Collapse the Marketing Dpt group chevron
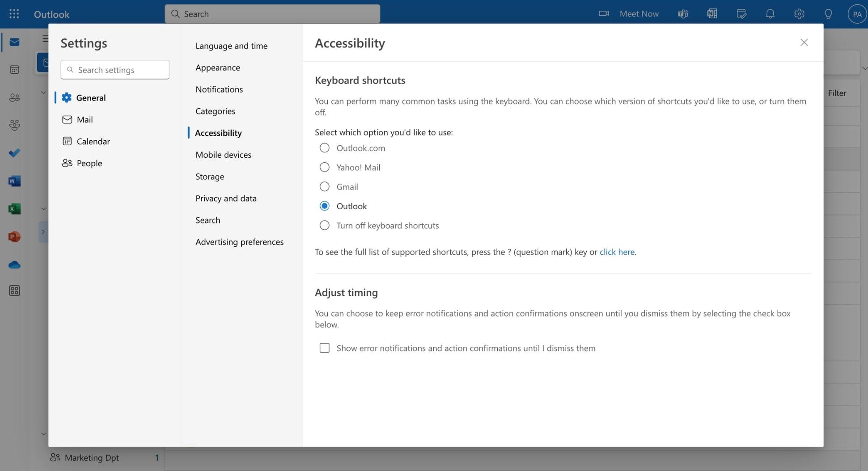 tap(43, 433)
